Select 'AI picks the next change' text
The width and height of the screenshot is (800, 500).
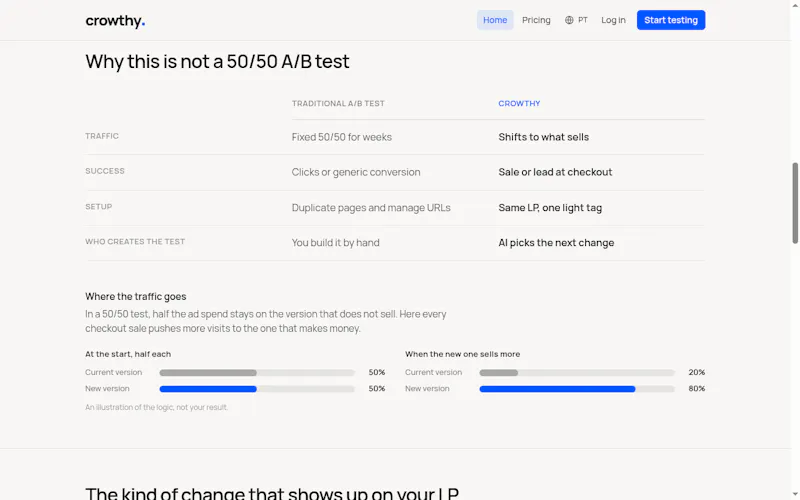tap(556, 243)
